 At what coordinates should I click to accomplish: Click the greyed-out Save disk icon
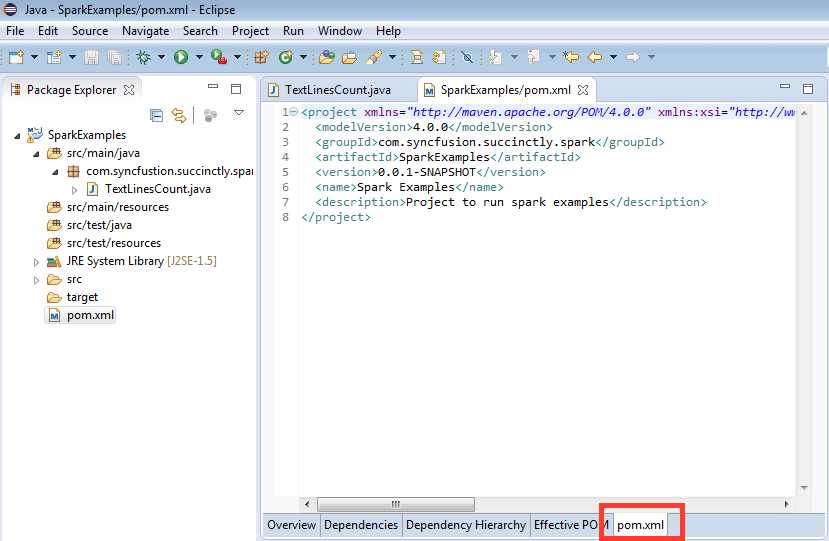coord(91,57)
